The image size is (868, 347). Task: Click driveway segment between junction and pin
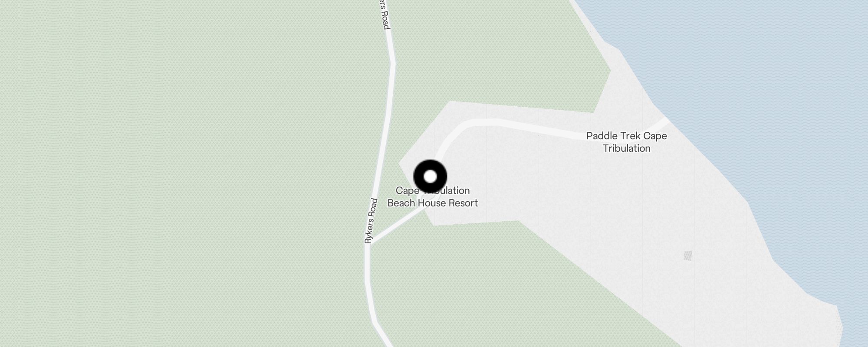[397, 225]
